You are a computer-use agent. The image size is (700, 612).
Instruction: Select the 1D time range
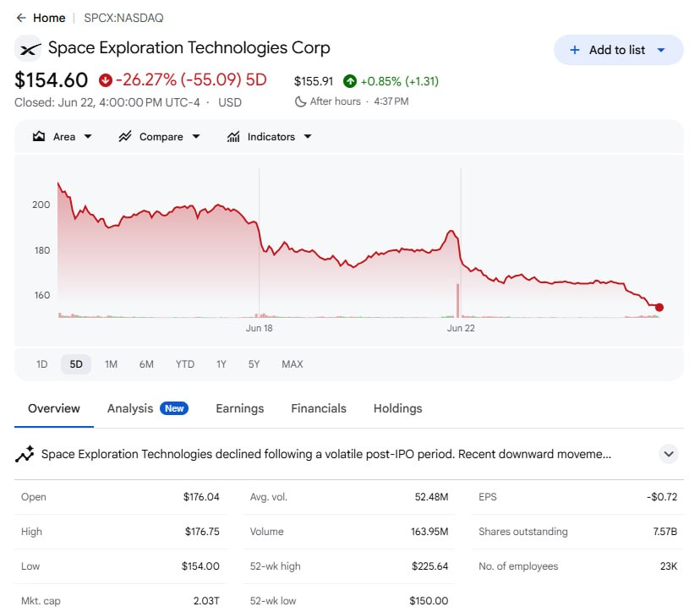click(42, 364)
